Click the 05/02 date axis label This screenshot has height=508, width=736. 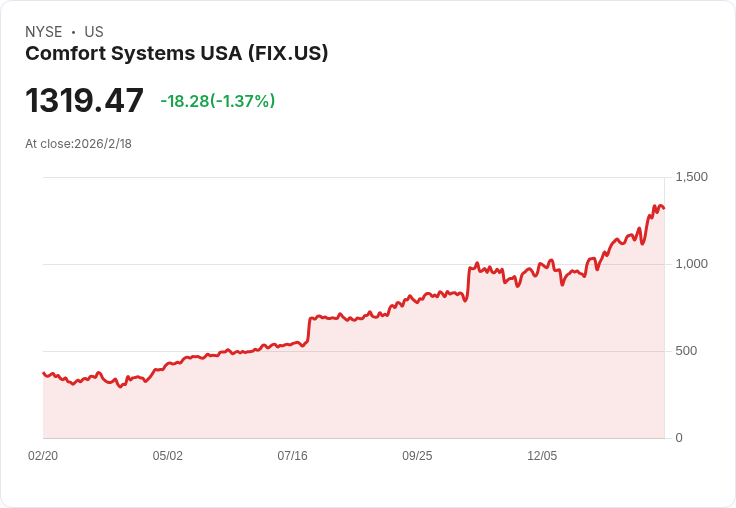point(168,455)
